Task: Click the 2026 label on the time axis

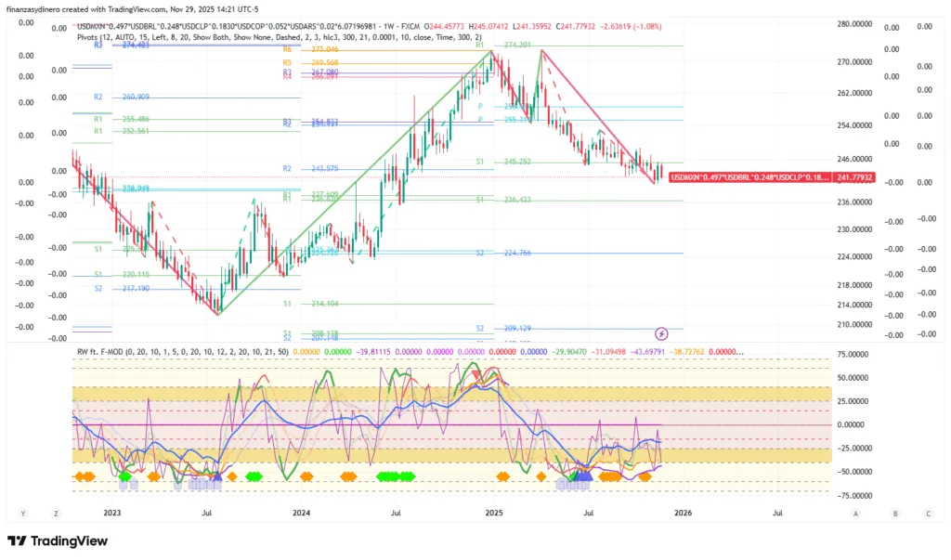Action: (683, 512)
